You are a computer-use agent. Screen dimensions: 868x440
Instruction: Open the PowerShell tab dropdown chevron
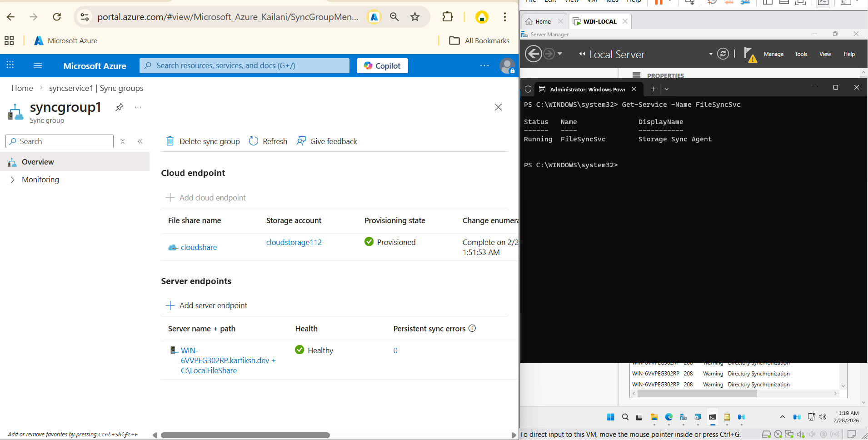(x=667, y=89)
